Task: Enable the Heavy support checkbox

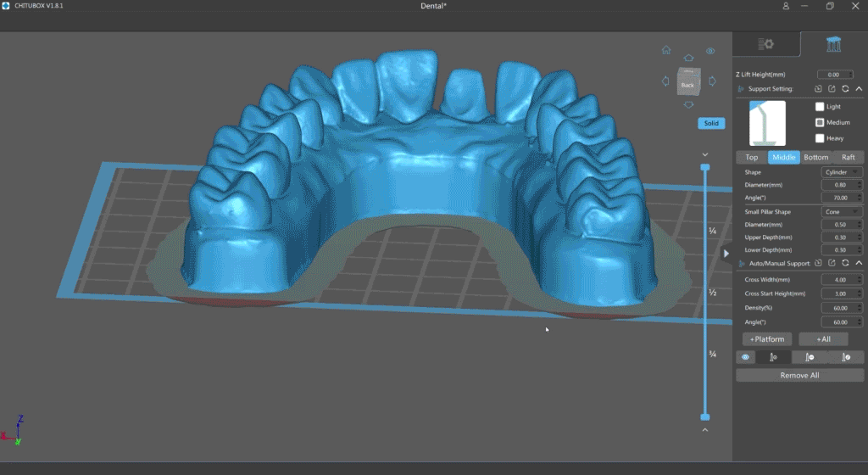Action: coord(820,138)
